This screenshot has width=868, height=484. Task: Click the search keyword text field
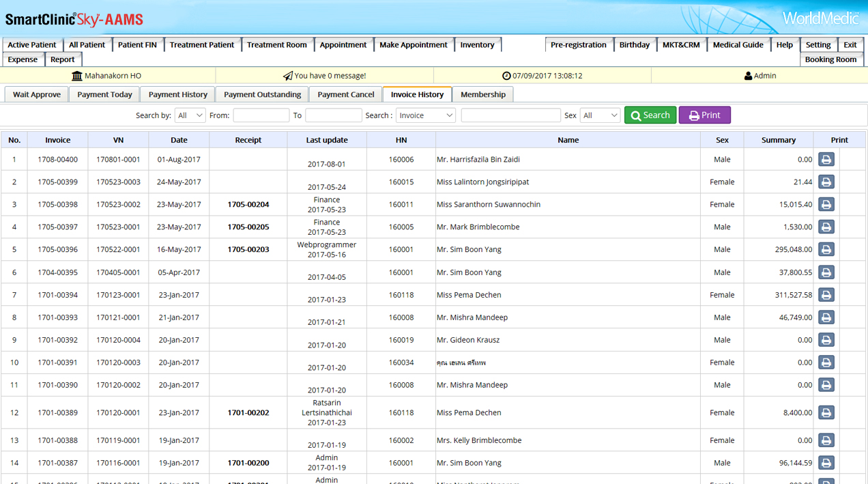click(510, 115)
